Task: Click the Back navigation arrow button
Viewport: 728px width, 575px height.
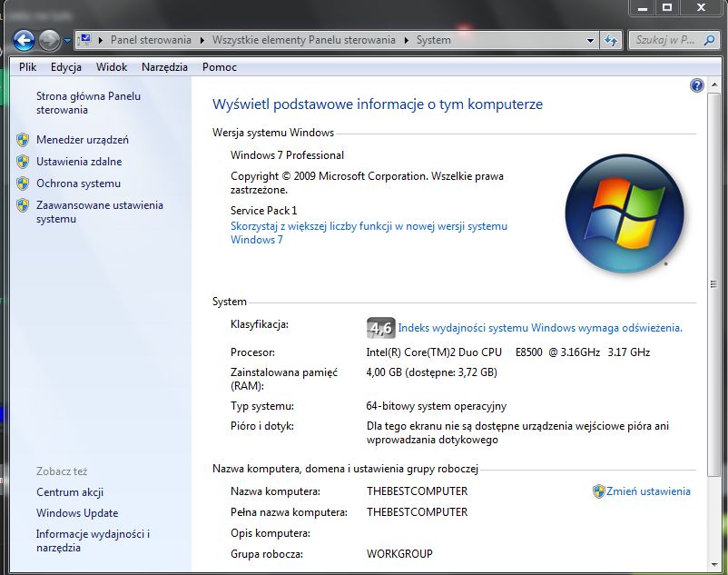Action: point(24,40)
